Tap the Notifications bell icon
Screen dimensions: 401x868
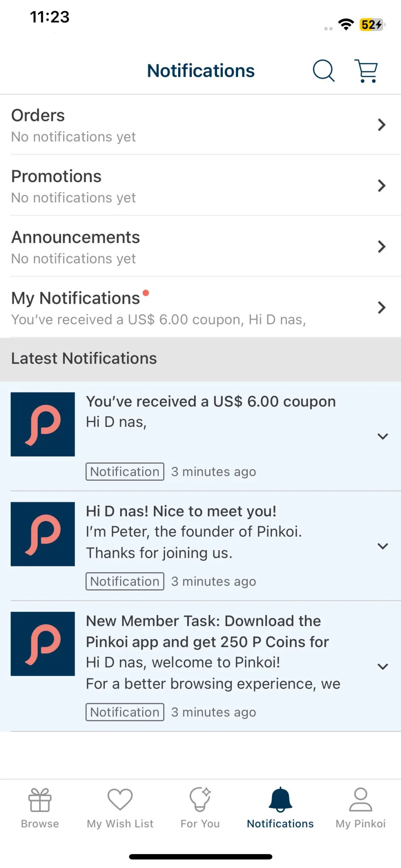[280, 799]
